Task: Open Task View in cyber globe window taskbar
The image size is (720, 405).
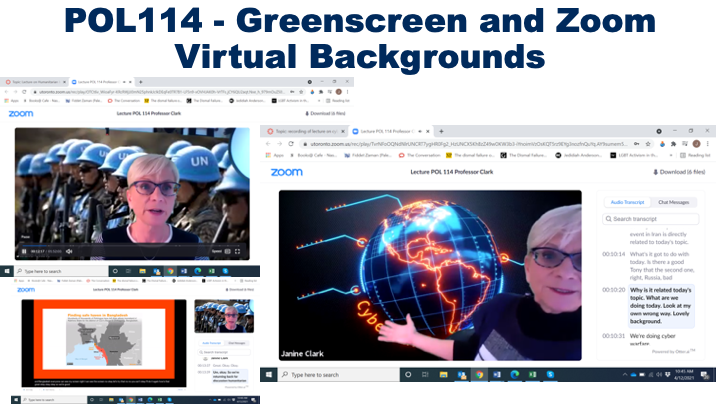Action: 425,375
